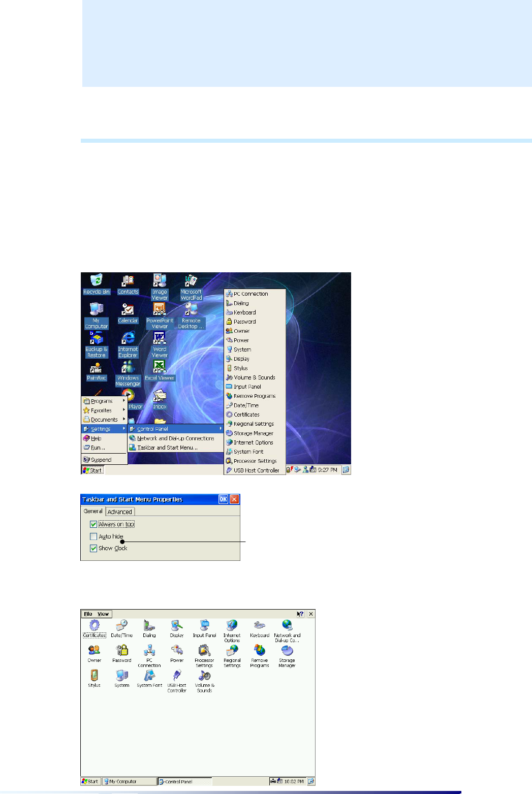Select Password icon in Control Panel window
Viewport: 532px width, 794px height.
click(122, 653)
